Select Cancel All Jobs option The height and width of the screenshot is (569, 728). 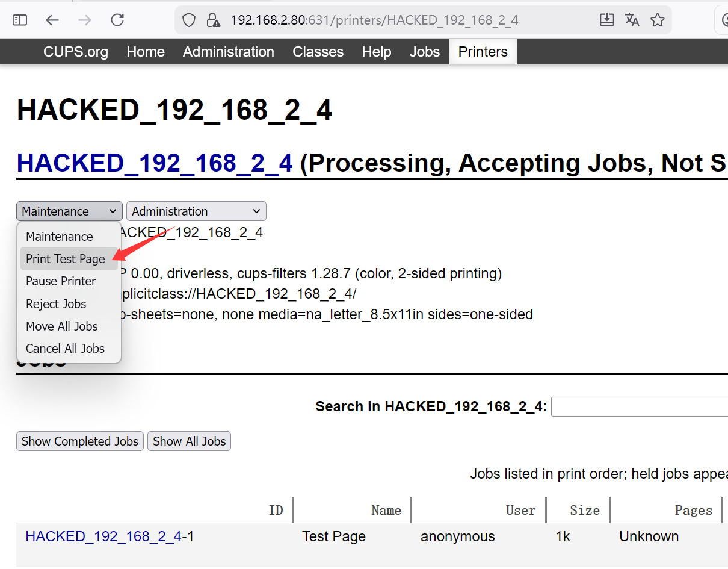click(x=65, y=349)
